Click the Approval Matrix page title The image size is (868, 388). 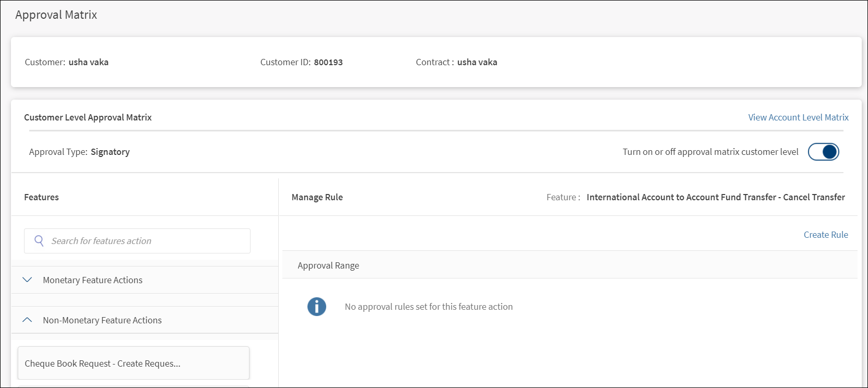click(x=56, y=15)
